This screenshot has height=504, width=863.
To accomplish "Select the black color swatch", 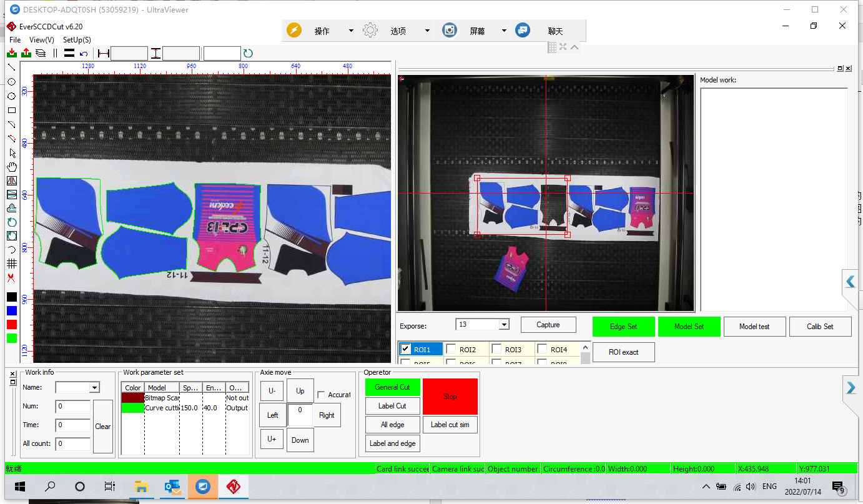I will click(12, 297).
